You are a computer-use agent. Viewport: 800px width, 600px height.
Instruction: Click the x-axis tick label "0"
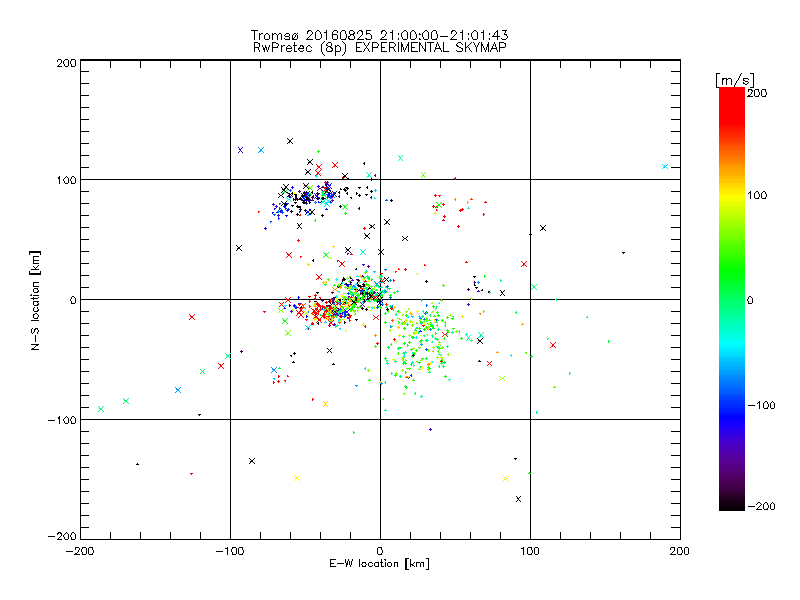click(380, 551)
